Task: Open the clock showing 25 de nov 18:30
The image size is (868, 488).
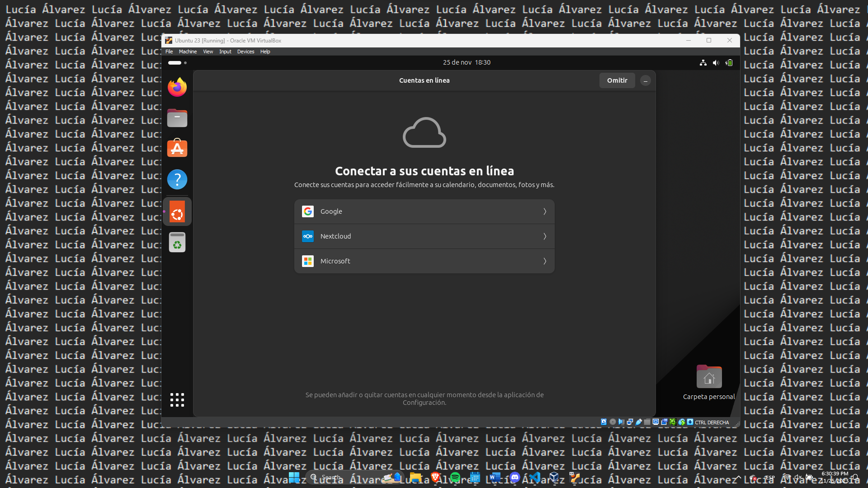Action: click(467, 62)
